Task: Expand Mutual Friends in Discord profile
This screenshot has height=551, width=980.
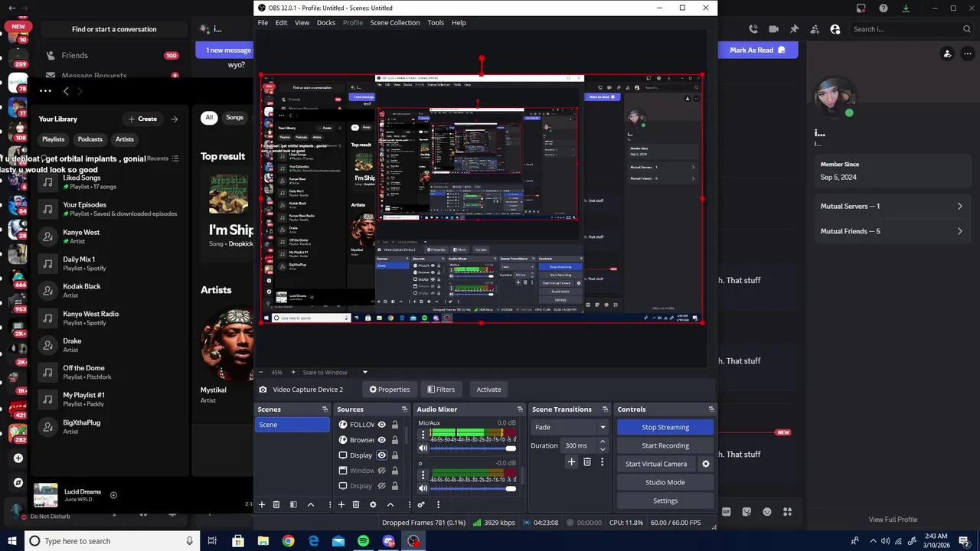Action: [x=892, y=231]
